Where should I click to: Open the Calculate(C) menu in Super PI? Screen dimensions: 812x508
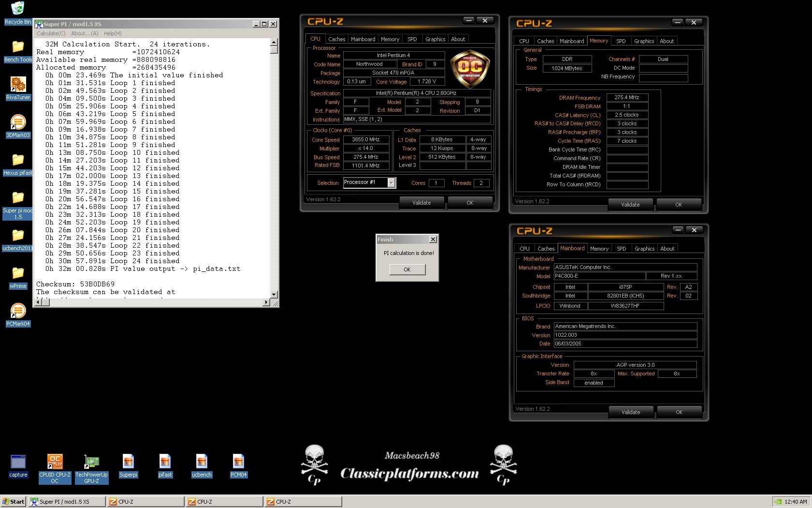pos(51,33)
